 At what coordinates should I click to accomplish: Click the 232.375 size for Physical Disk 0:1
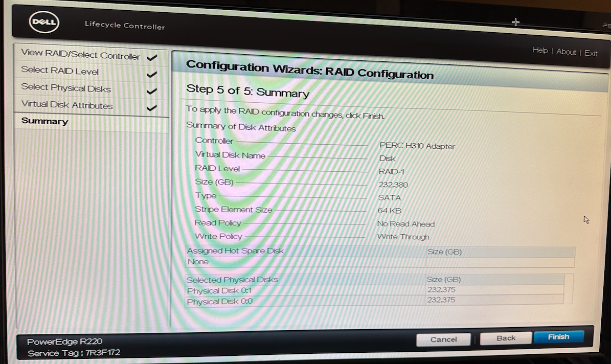click(441, 289)
